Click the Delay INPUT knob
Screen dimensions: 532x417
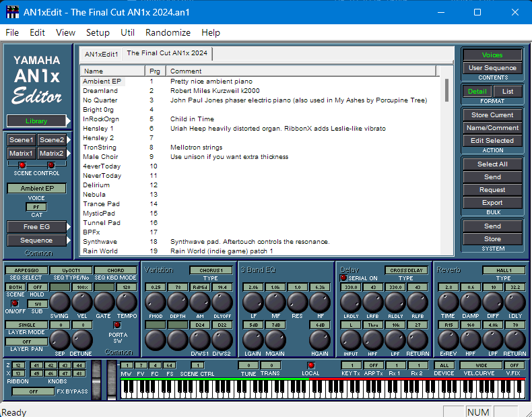click(350, 340)
